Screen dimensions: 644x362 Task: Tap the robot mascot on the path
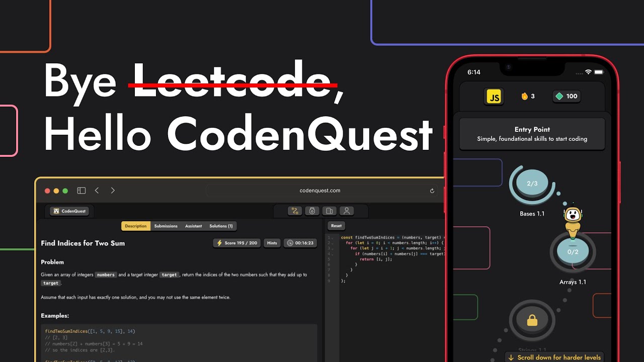coord(573,221)
